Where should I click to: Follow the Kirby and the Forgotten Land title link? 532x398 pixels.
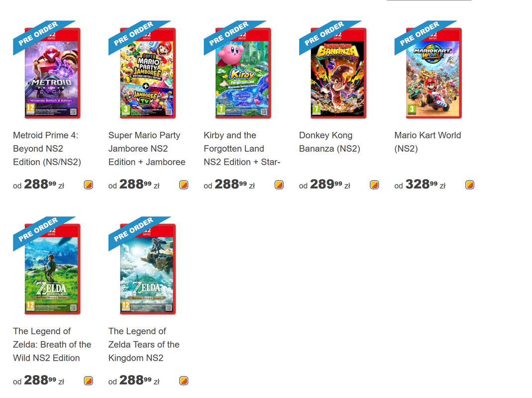(242, 149)
